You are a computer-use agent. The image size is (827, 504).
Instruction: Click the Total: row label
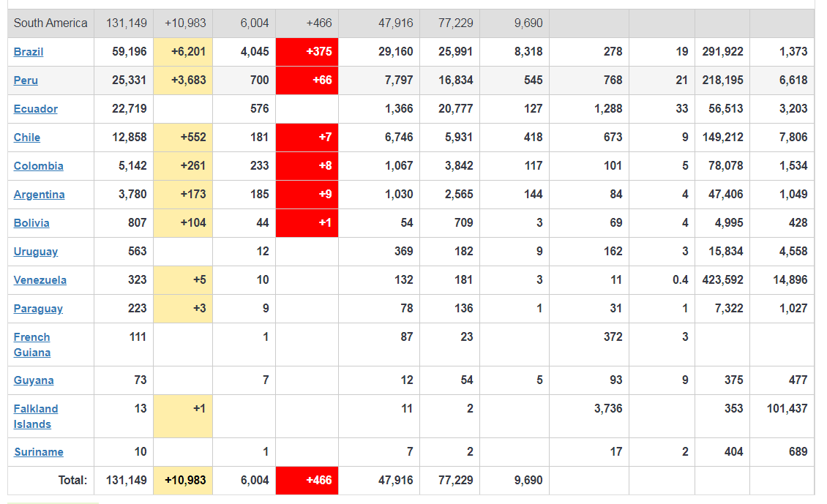coord(72,481)
